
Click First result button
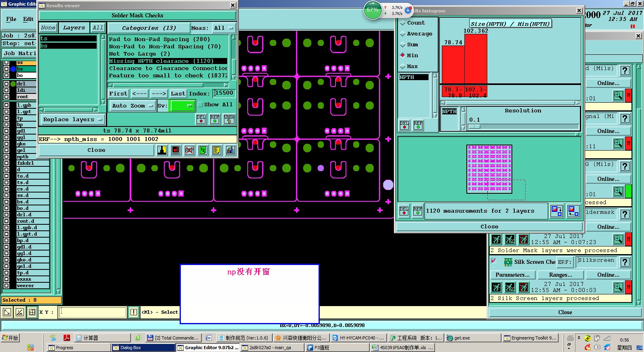(x=118, y=93)
